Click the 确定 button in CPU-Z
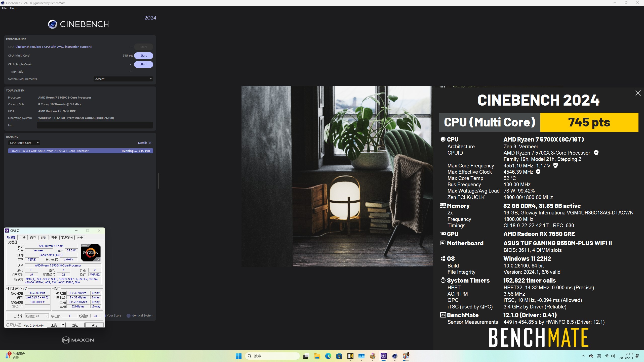The height and width of the screenshot is (362, 644). pos(94,325)
